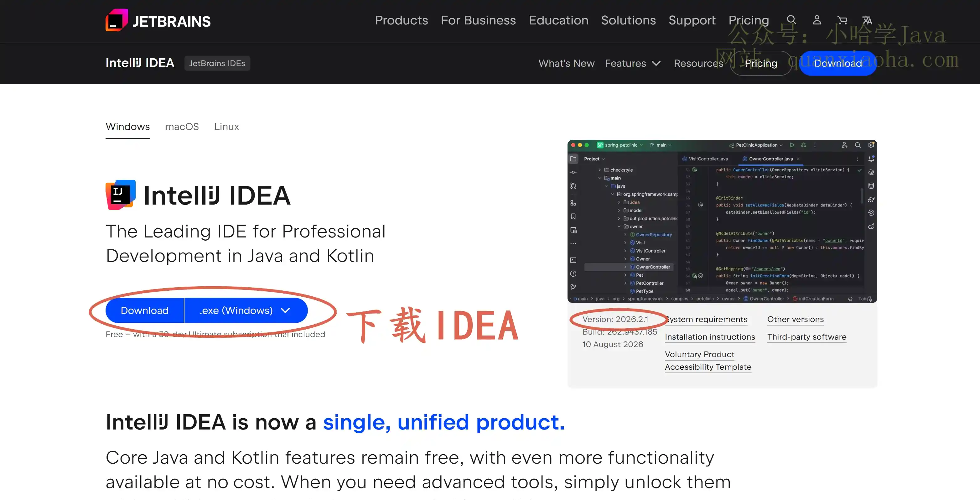Open the account profile icon
This screenshot has width=980, height=500.
[x=817, y=20]
